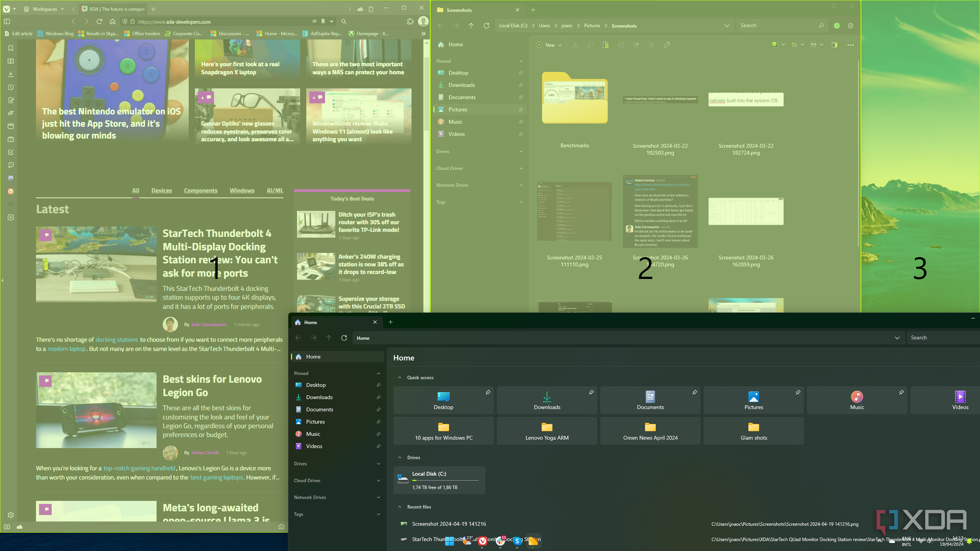The height and width of the screenshot is (551, 980).
Task: Add a new web panel in Vivaldi
Action: (11, 217)
